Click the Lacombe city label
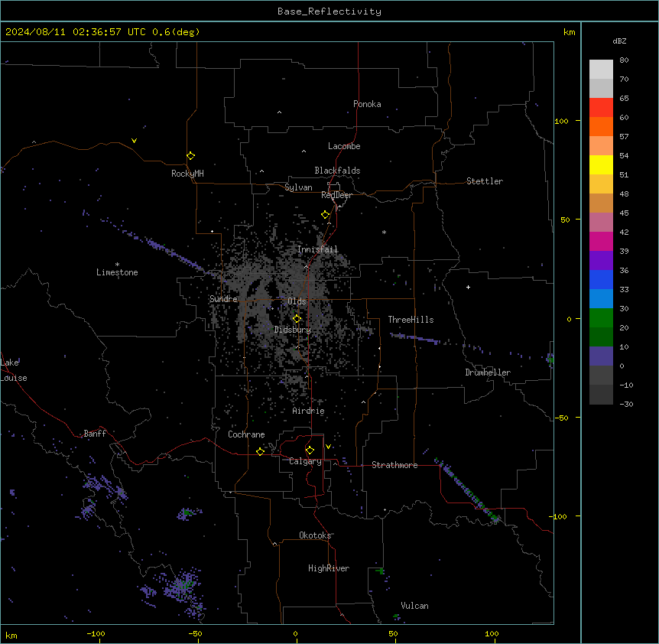 [344, 146]
